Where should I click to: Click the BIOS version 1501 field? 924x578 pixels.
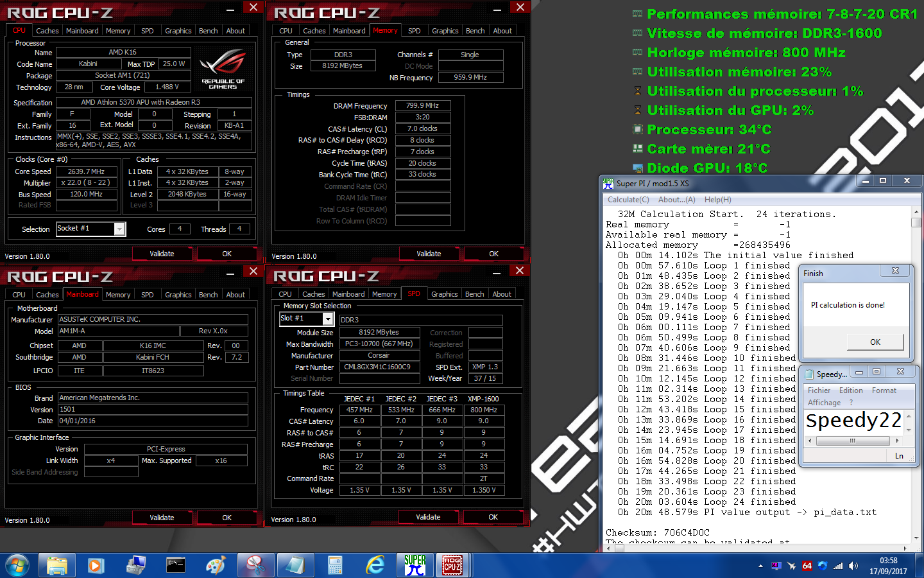pos(153,409)
